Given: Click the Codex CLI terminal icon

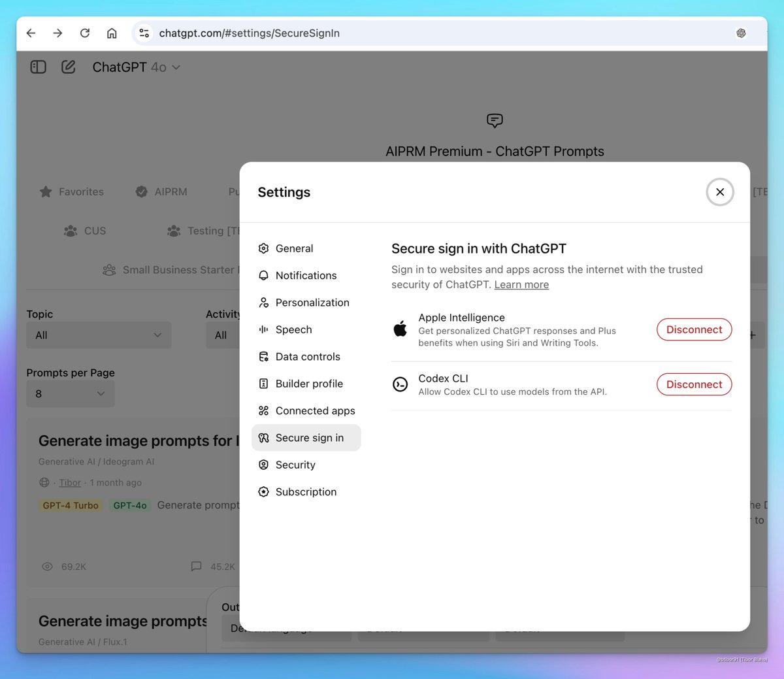Looking at the screenshot, I should pos(400,384).
